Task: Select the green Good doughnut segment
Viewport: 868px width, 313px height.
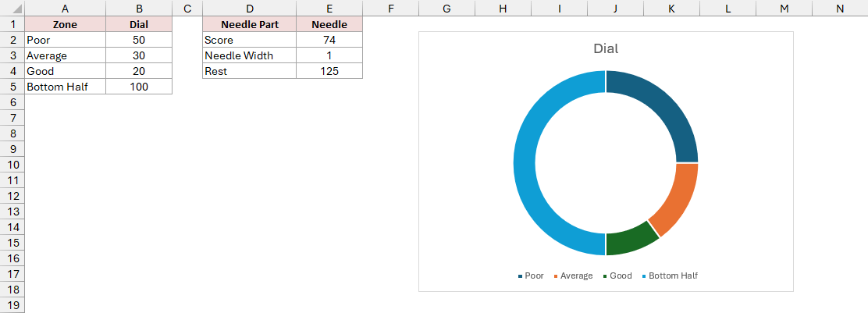Action: 629,241
